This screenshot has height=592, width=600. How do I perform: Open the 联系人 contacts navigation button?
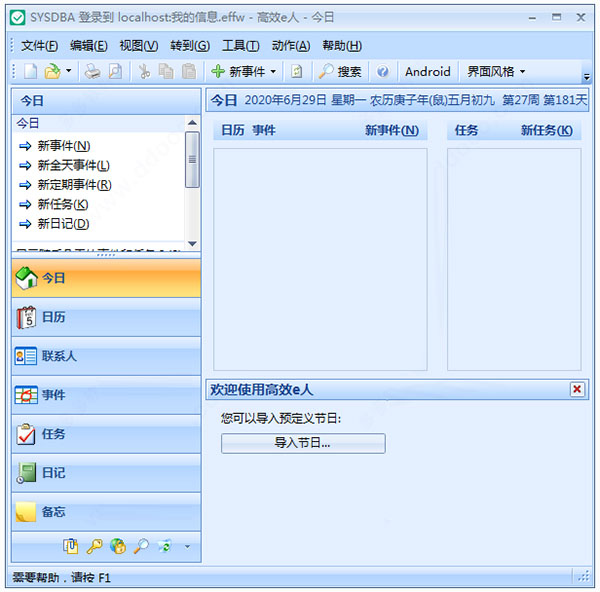click(x=106, y=356)
